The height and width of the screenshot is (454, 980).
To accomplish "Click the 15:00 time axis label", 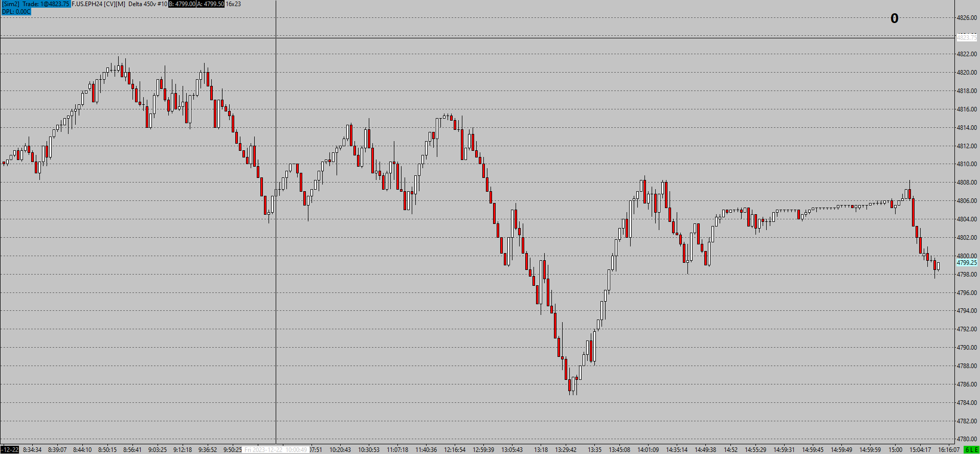I will pyautogui.click(x=895, y=450).
